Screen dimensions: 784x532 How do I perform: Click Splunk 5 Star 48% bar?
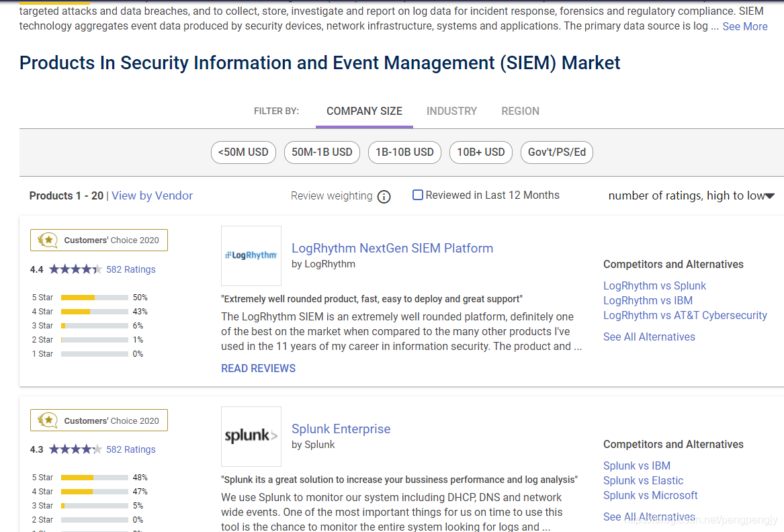click(x=95, y=478)
